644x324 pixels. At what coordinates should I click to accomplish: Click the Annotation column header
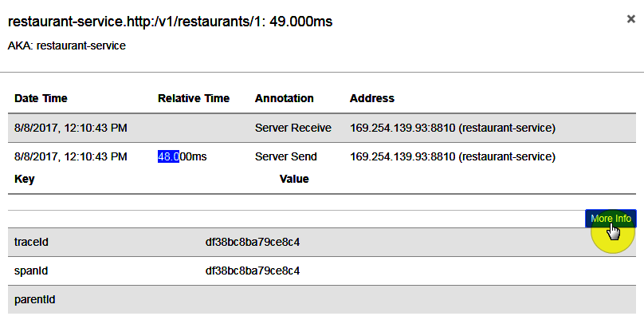coord(284,98)
